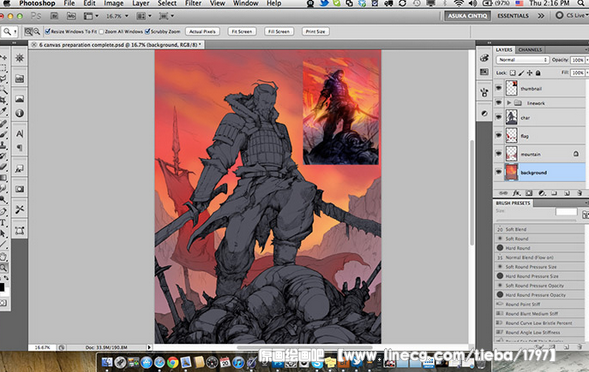Add a layer mask

coord(529,193)
